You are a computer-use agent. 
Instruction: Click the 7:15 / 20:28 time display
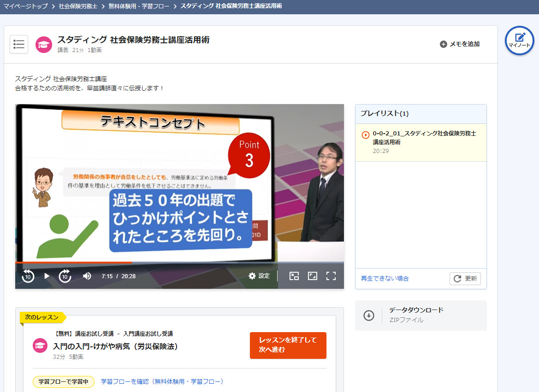click(118, 276)
